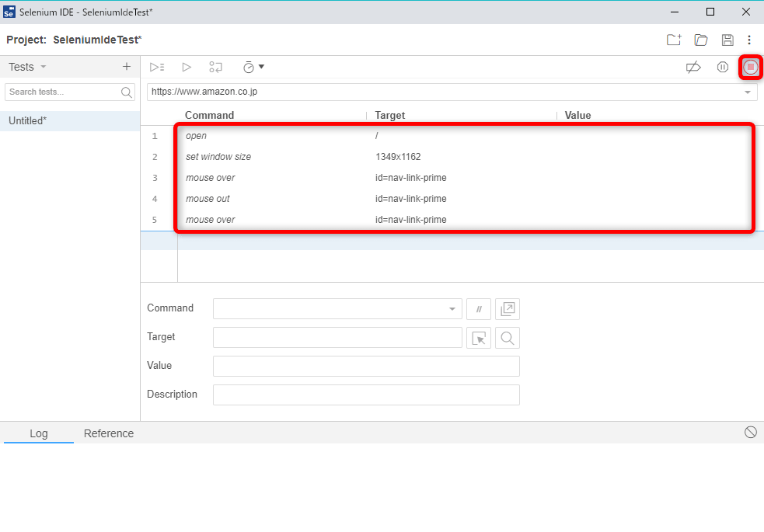Open the test execution speed control

tap(253, 67)
